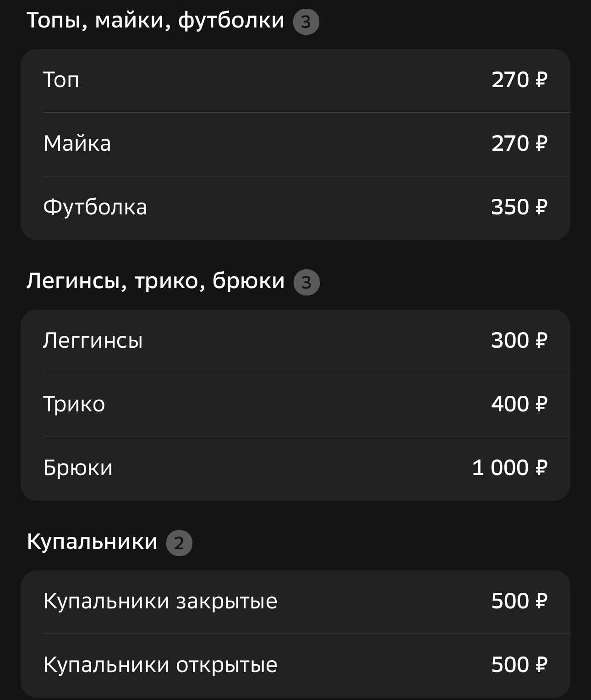The width and height of the screenshot is (591, 700).
Task: Select the Топ item row
Action: pyautogui.click(x=295, y=81)
